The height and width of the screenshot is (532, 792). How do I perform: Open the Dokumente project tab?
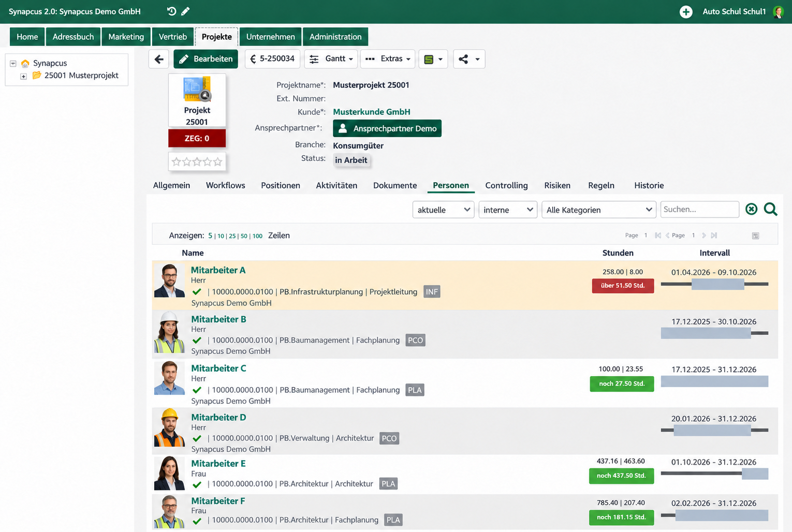[x=395, y=185]
